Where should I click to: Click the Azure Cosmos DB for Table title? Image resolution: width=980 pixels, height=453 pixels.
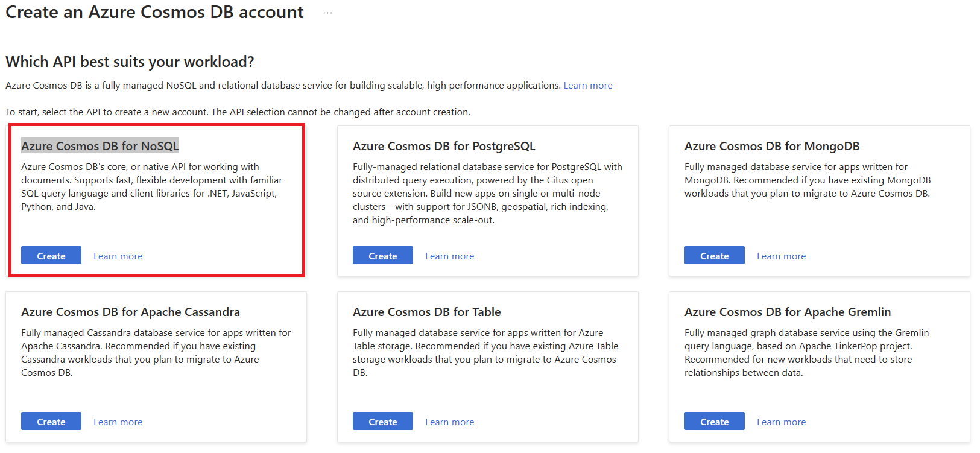[426, 312]
